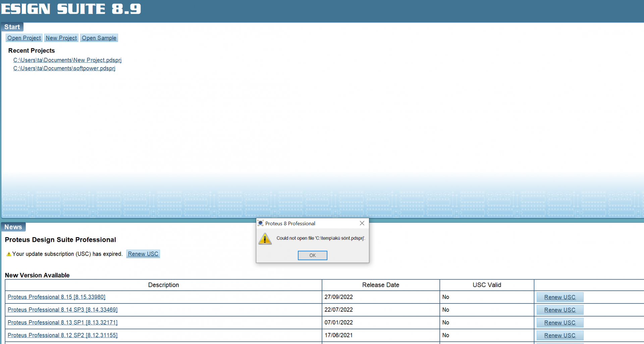Start a New Project

point(61,38)
